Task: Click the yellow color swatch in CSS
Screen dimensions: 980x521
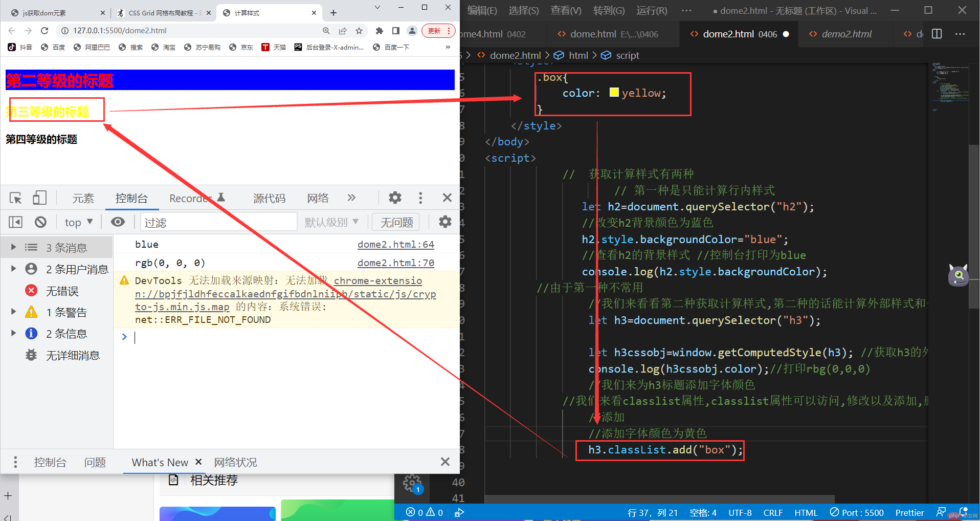Action: pos(614,93)
